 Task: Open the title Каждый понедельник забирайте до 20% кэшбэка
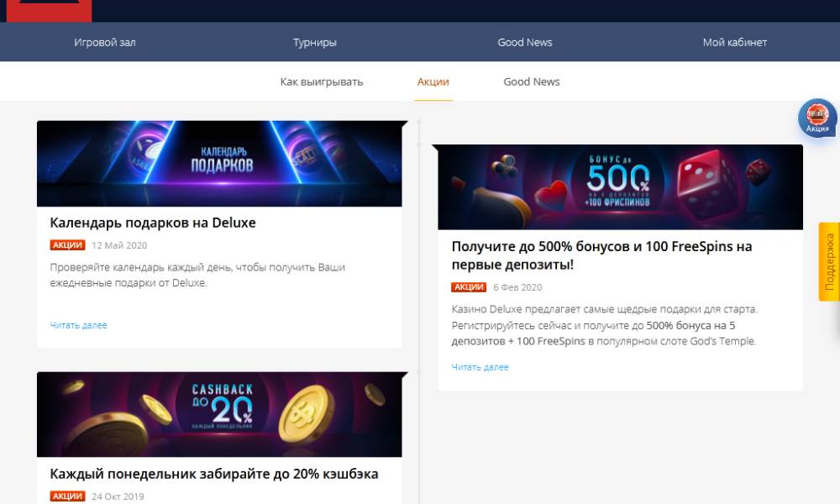214,474
